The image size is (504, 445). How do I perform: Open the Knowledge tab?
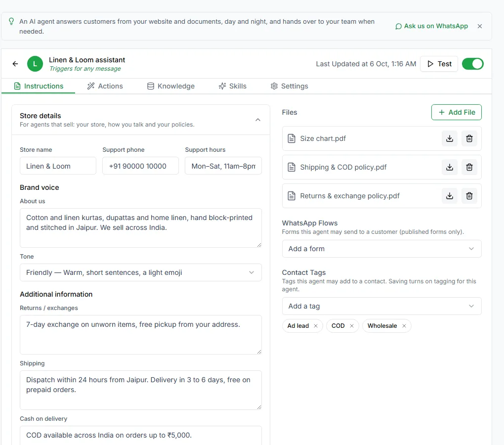[x=171, y=86]
